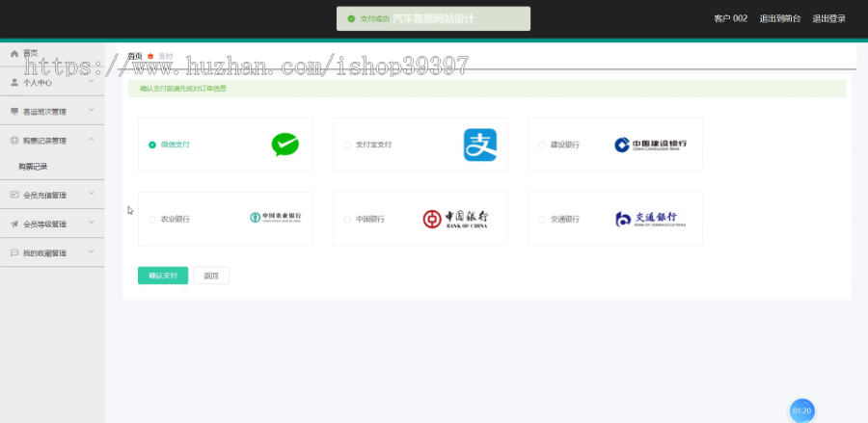Open the 我的收藏管理 menu item
This screenshot has height=423, width=868.
(52, 252)
